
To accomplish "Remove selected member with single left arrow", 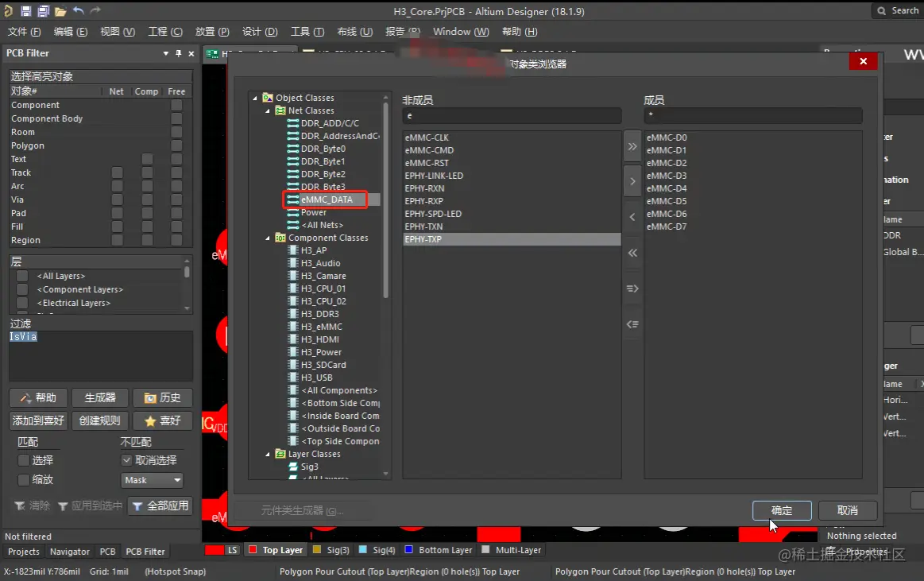I will 632,217.
